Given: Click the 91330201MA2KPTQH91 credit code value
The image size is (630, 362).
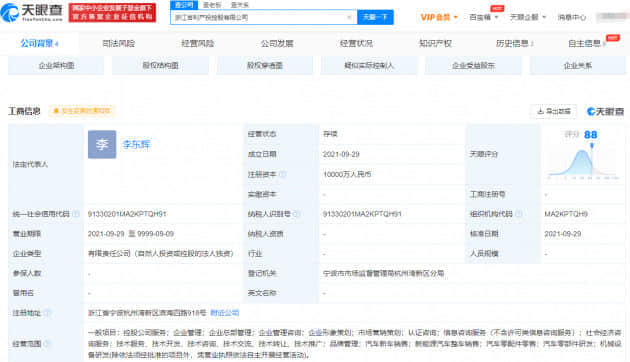Looking at the screenshot, I should [x=127, y=214].
